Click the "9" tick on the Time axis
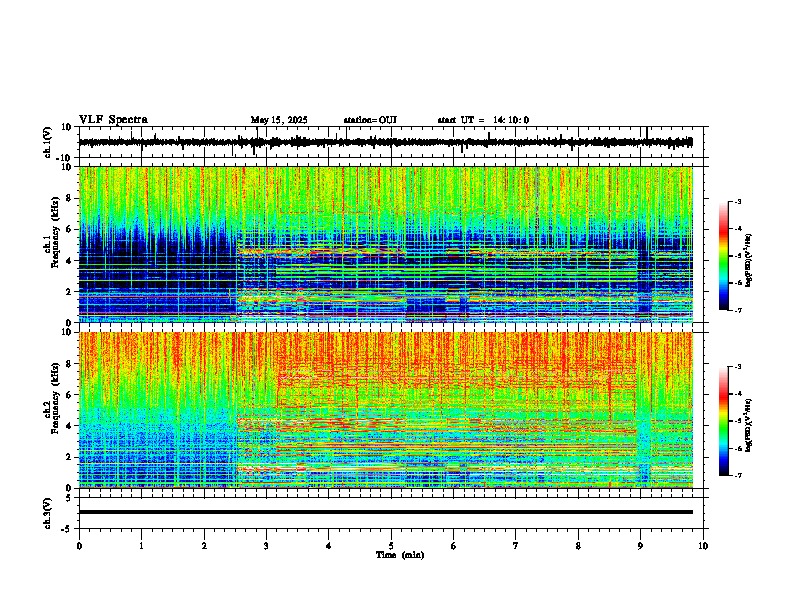792x612 pixels. coord(640,546)
